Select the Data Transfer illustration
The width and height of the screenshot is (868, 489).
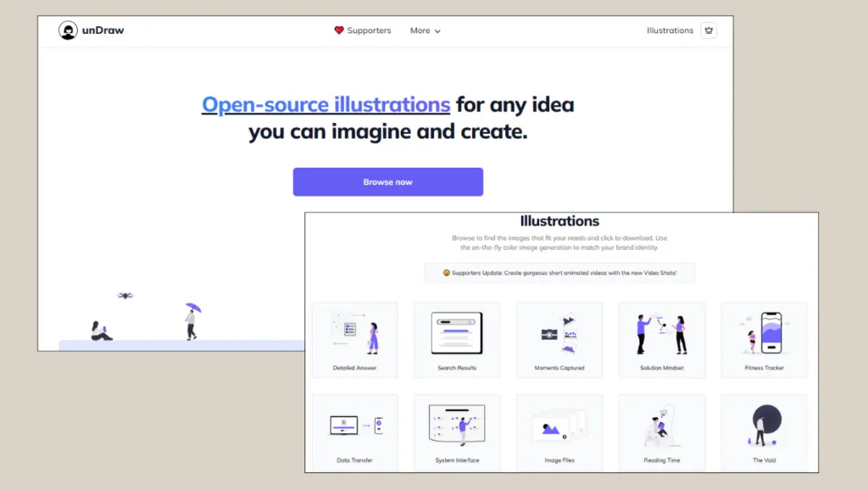(x=355, y=432)
